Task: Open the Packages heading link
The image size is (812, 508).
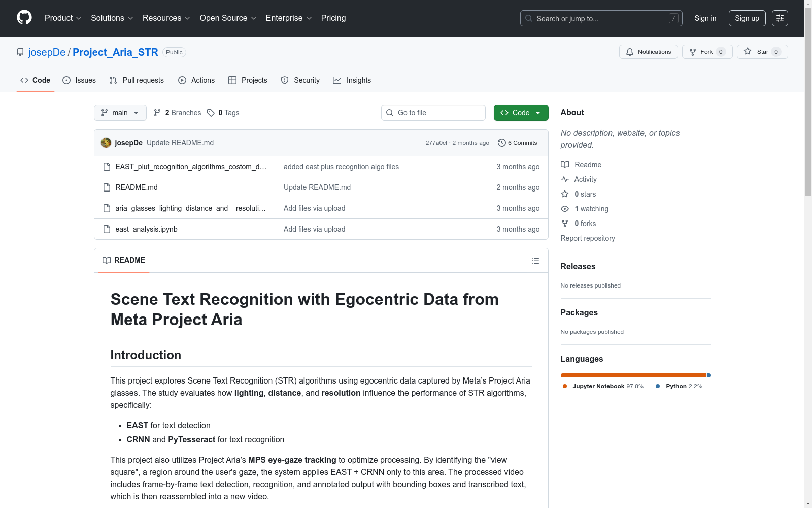Action: click(579, 312)
